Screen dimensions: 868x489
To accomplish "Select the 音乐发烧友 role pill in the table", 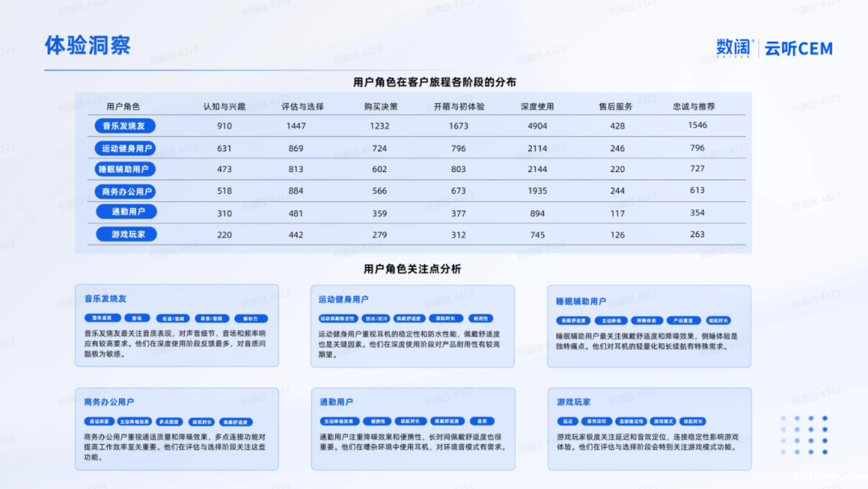I will (124, 126).
